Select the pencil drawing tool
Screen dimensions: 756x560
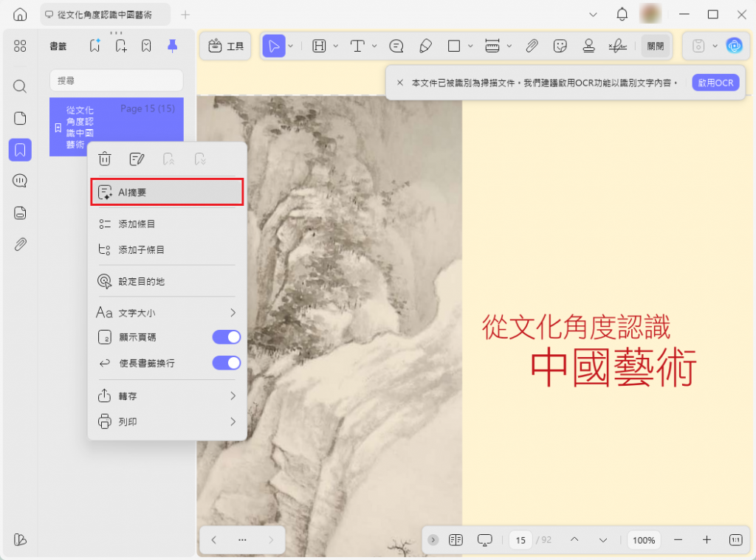[x=426, y=46]
